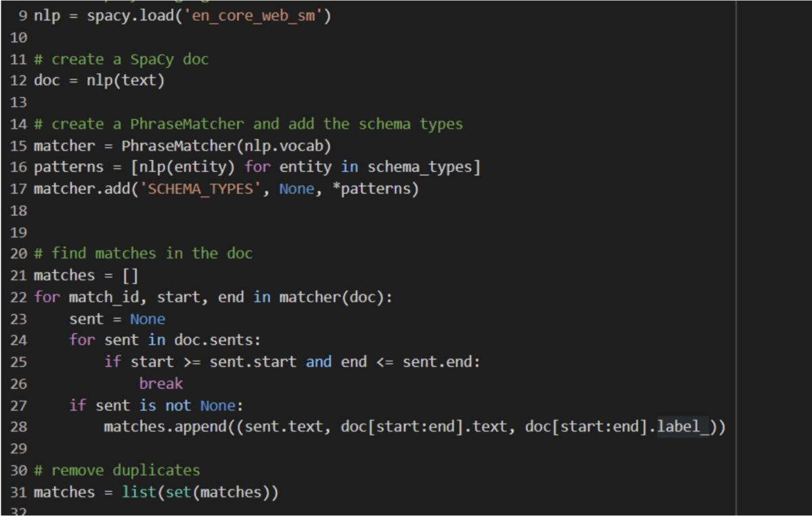This screenshot has height=516, width=812.
Task: Click the 'remove duplicates' comment
Action: coord(126,470)
